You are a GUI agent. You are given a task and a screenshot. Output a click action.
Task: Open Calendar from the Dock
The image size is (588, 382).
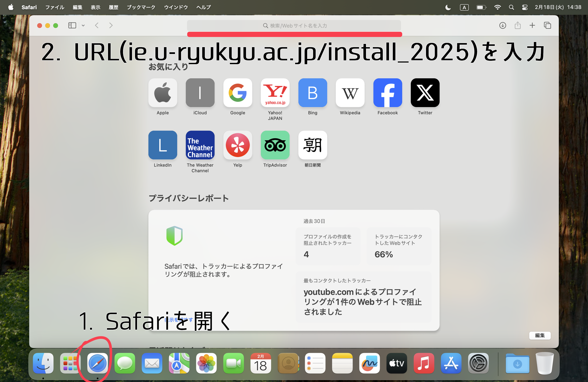coord(260,363)
